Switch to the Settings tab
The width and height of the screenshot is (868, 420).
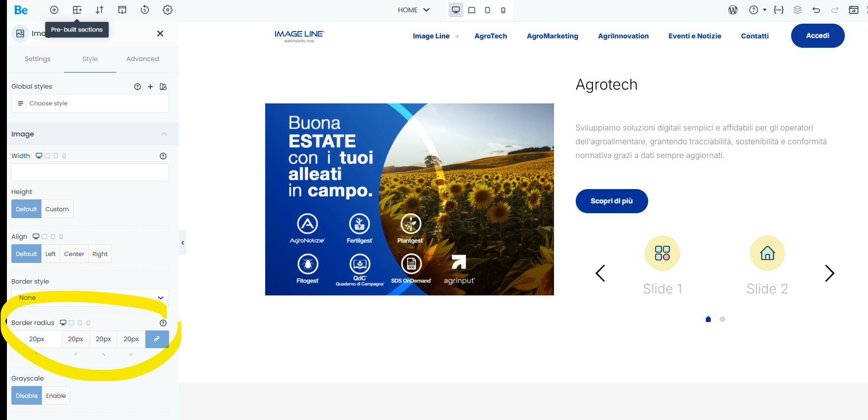(x=37, y=59)
